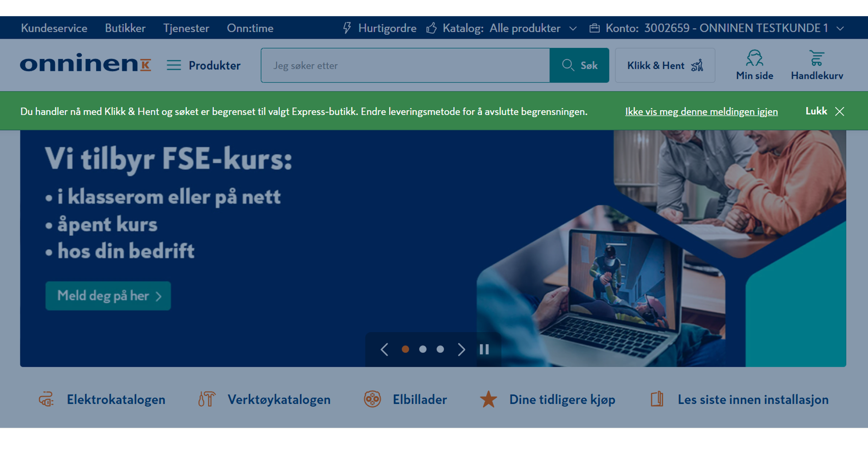
Task: Open the Produkter hamburger menu icon
Action: point(174,65)
